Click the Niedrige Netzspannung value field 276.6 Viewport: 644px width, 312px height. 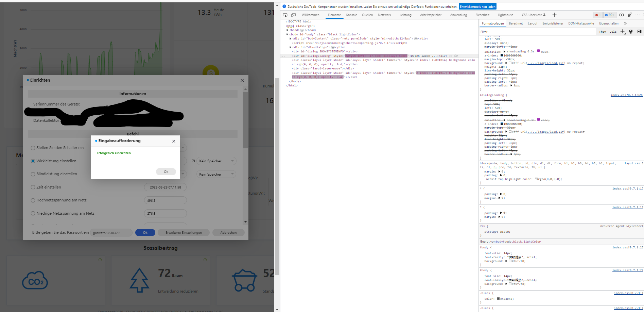166,214
